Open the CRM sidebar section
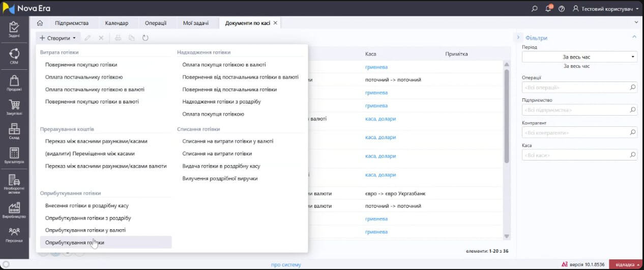The width and height of the screenshot is (644, 270). point(14,56)
